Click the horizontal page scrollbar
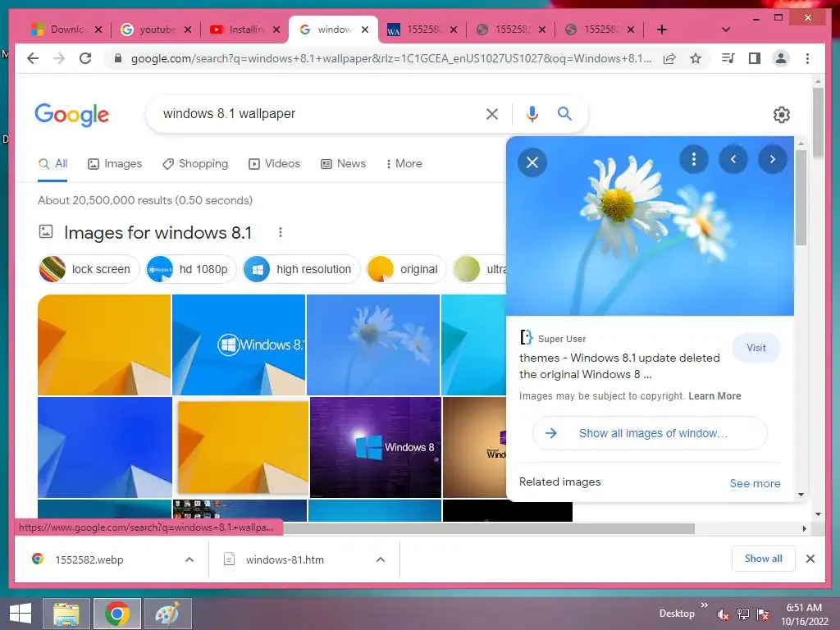This screenshot has width=840, height=630. click(x=489, y=529)
